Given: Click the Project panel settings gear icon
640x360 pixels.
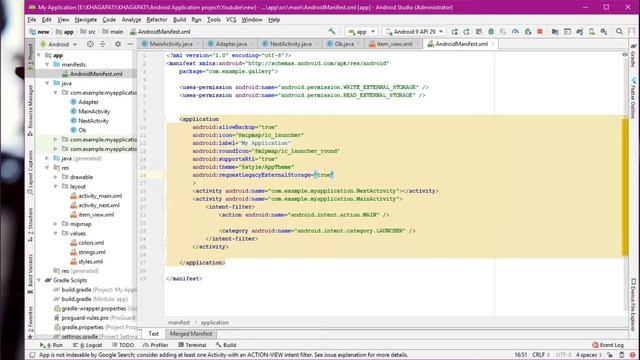Looking at the screenshot, I should point(118,44).
